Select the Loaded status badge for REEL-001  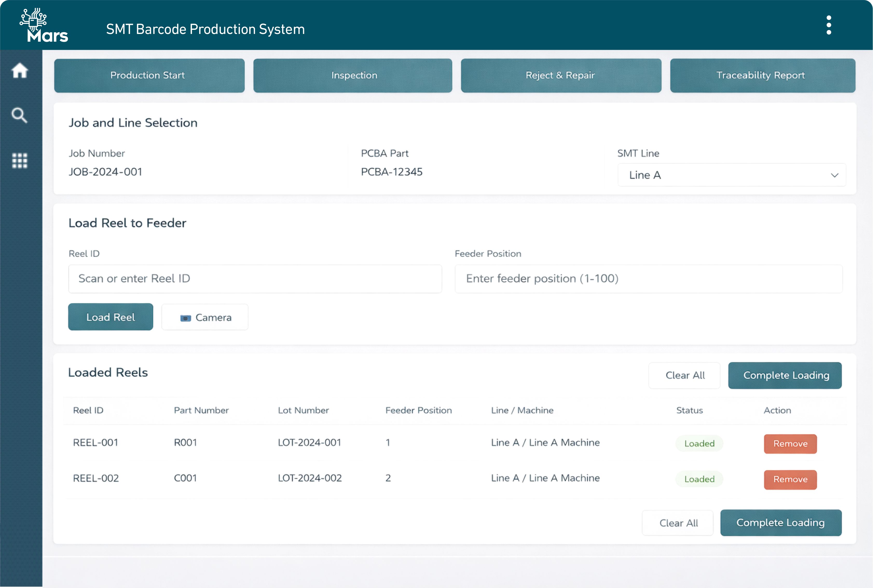click(x=699, y=443)
